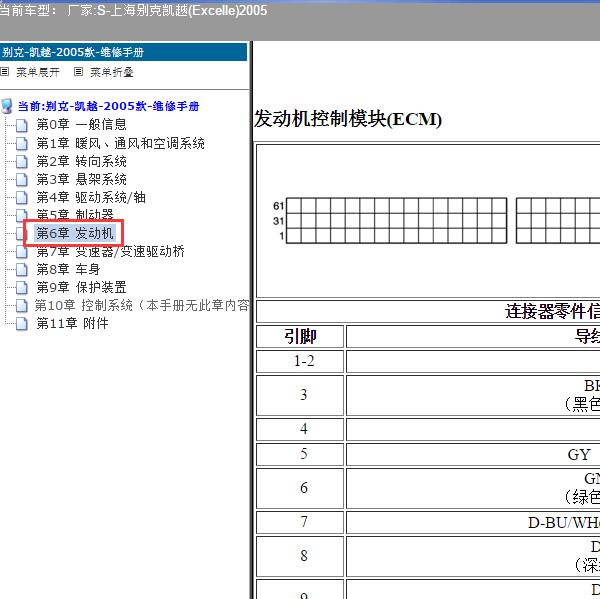Click pin cell 6
This screenshot has width=600, height=599.
click(300, 488)
